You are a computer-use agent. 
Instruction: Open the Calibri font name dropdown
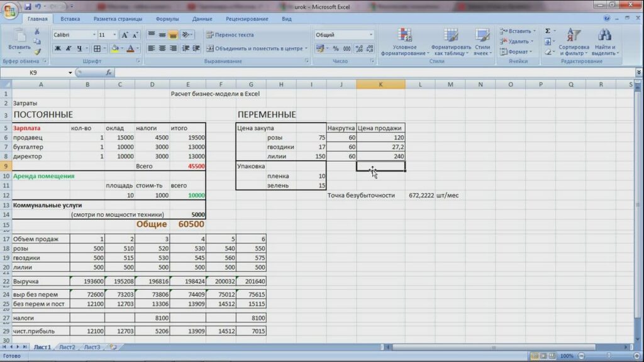click(x=94, y=35)
